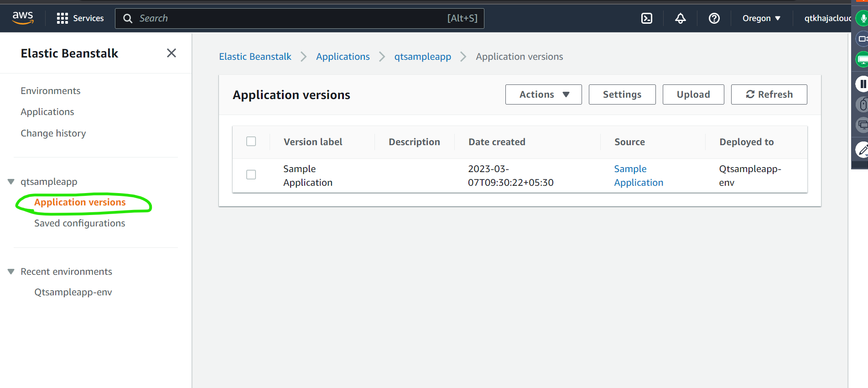Image resolution: width=868 pixels, height=388 pixels.
Task: Click the AWS logo home icon
Action: pyautogui.click(x=23, y=18)
